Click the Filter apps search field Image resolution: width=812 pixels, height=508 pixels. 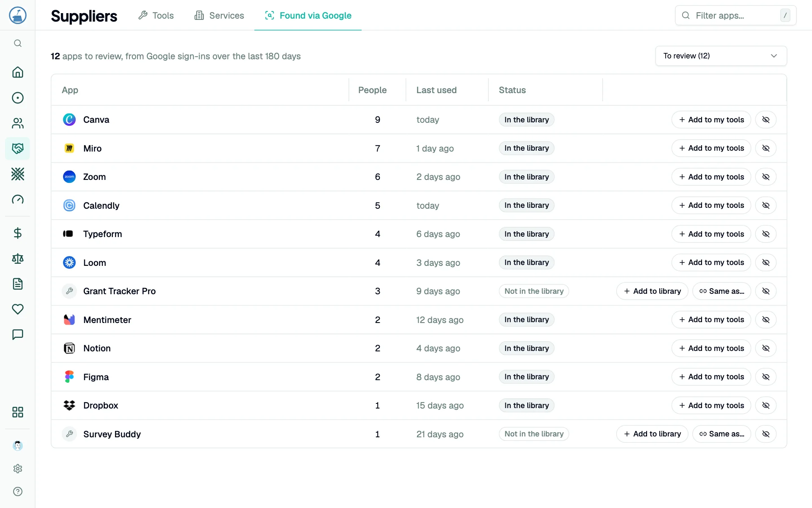click(x=736, y=16)
